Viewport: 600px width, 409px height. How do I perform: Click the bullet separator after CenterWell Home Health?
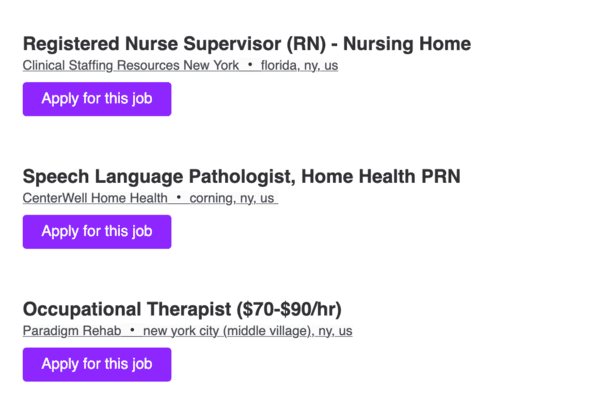point(179,198)
